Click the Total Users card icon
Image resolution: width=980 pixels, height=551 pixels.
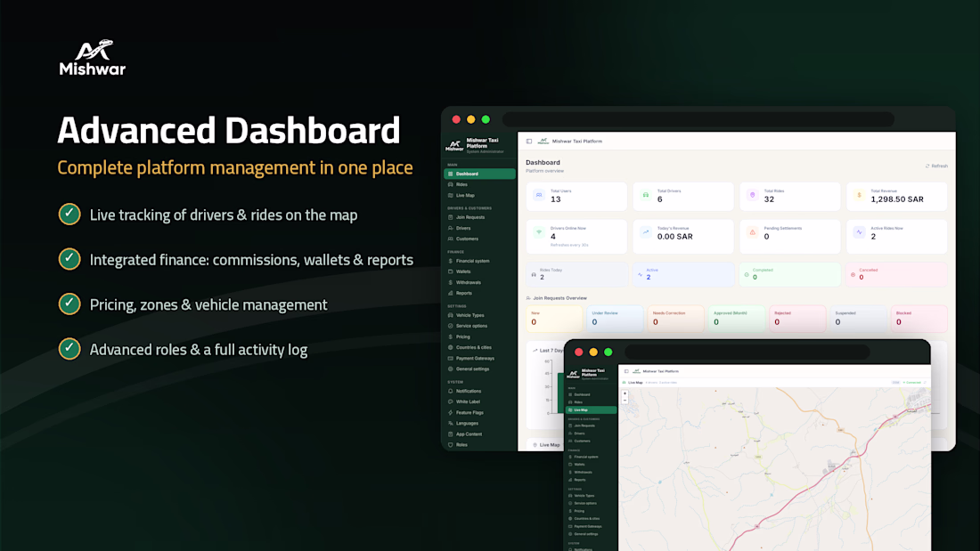(539, 196)
